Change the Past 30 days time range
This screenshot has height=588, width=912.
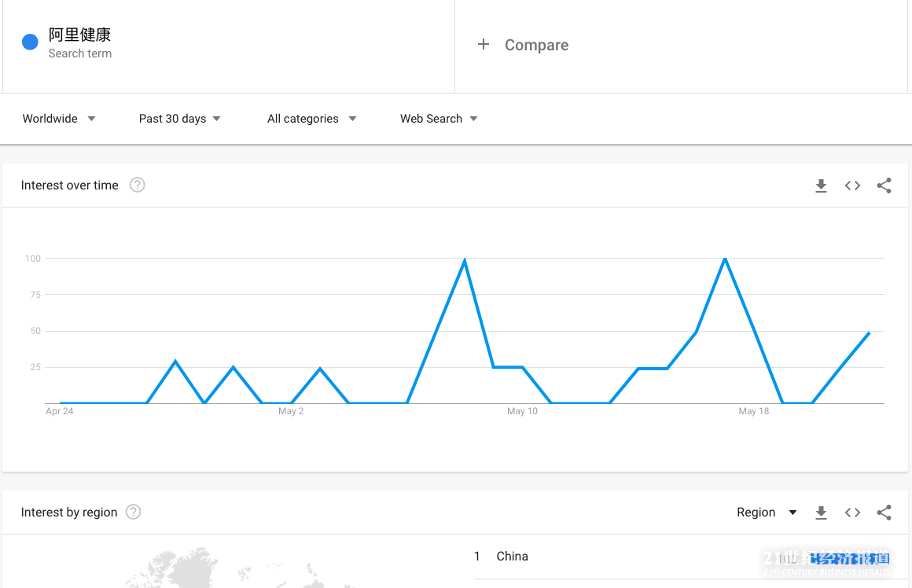click(180, 119)
